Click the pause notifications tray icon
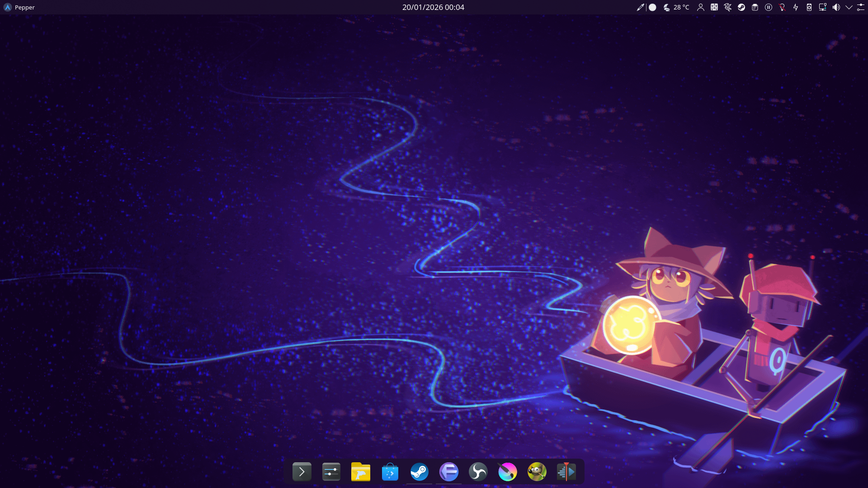The width and height of the screenshot is (868, 488). [769, 7]
